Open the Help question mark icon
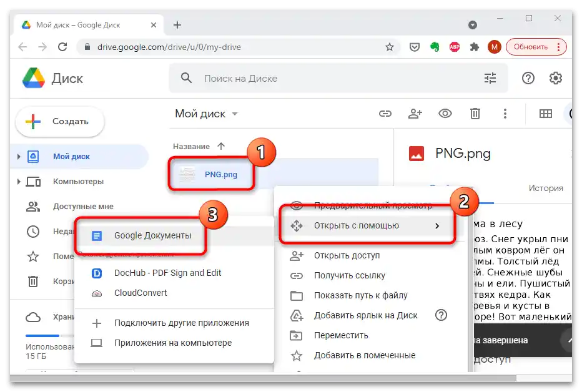This screenshot has width=582, height=392. tap(528, 78)
